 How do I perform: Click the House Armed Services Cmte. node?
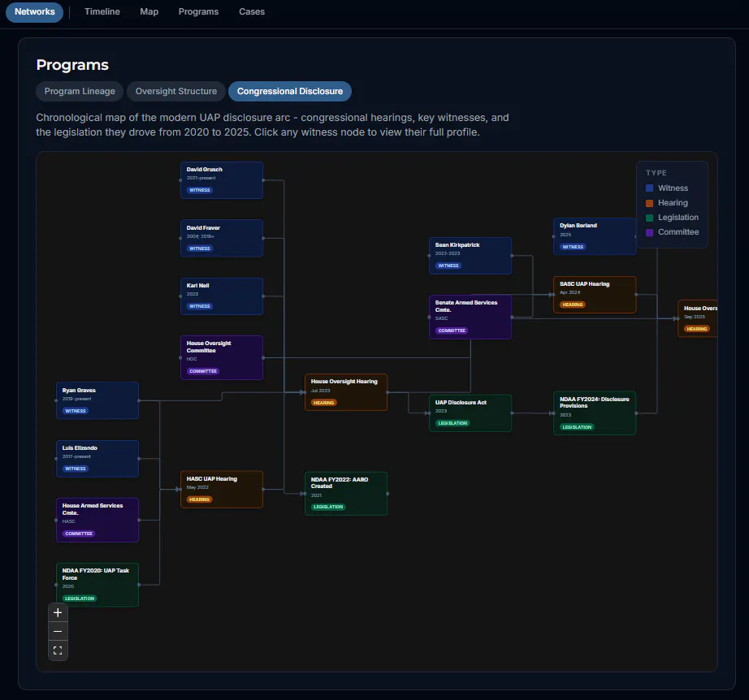coord(97,520)
